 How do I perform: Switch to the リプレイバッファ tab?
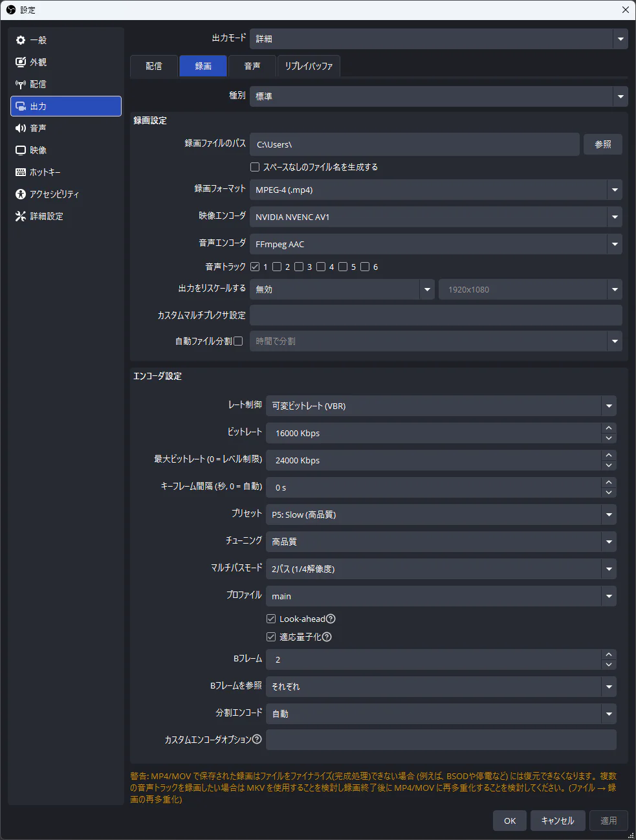tap(309, 66)
